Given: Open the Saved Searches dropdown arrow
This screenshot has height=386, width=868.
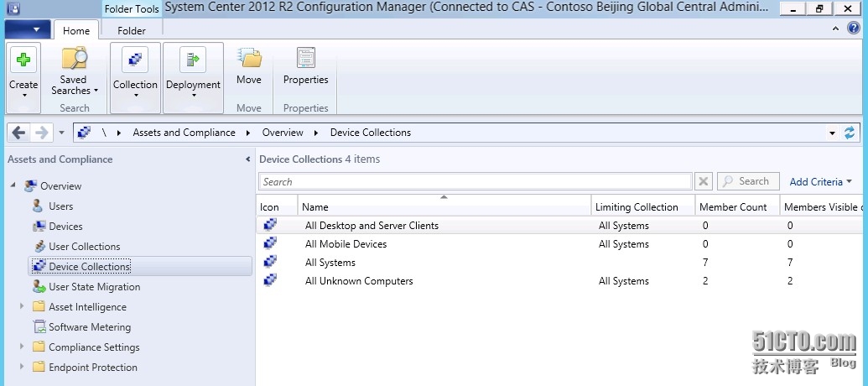Looking at the screenshot, I should pos(96,91).
